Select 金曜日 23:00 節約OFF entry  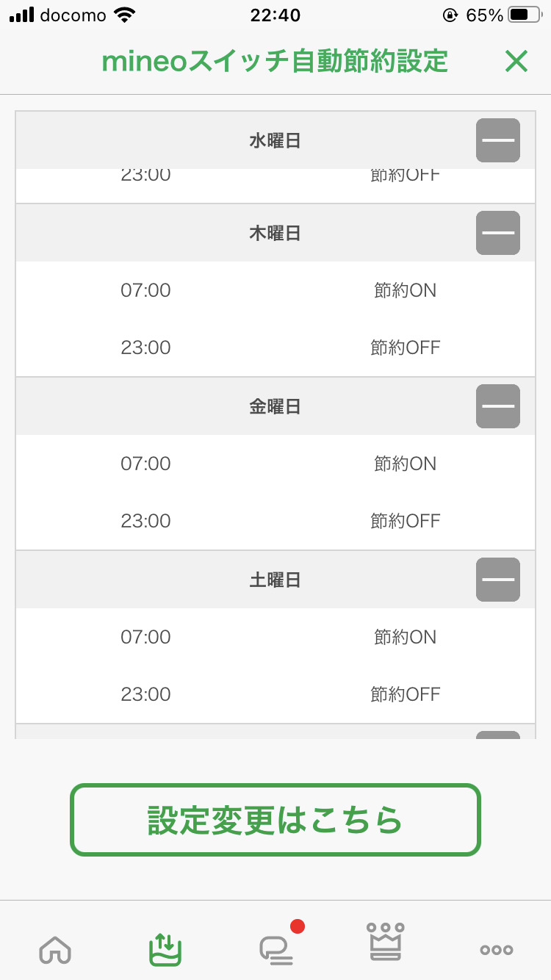pyautogui.click(x=275, y=521)
